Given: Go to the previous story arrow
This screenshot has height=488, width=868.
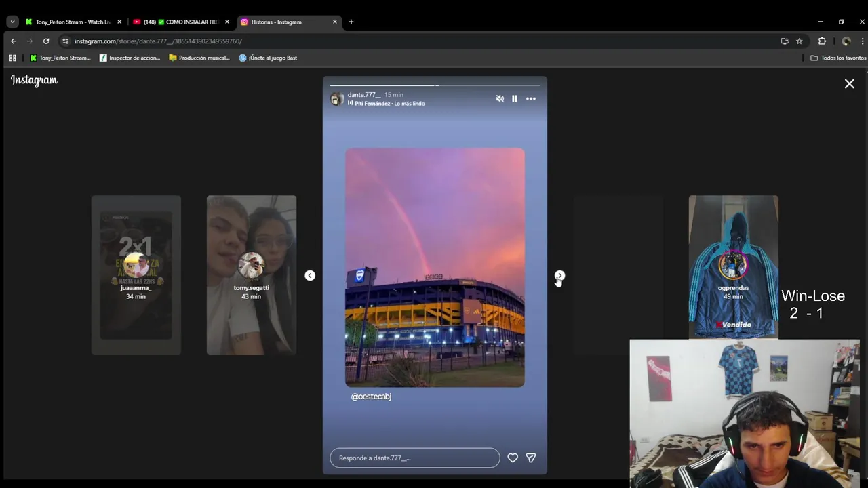Looking at the screenshot, I should pos(310,276).
